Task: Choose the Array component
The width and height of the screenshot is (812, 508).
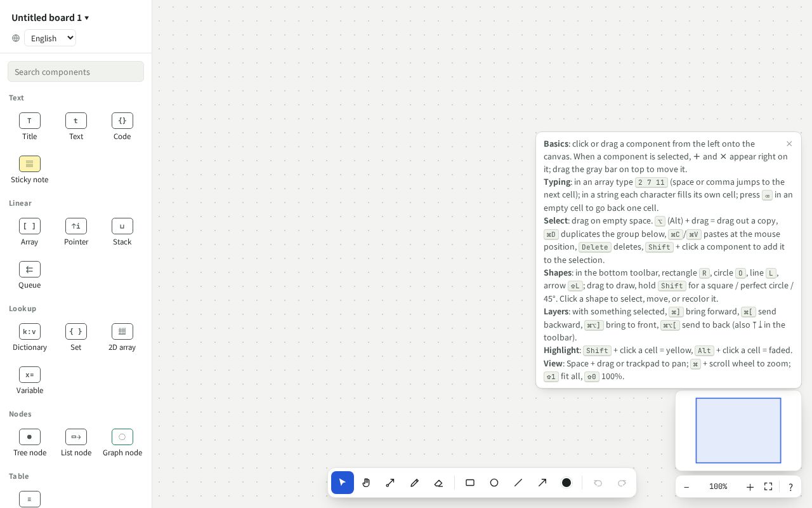Action: (30, 232)
